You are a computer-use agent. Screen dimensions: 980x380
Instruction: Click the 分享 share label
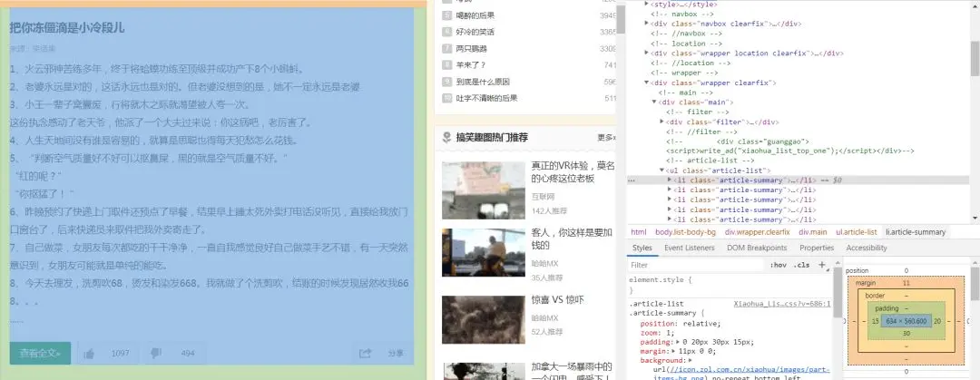coord(396,354)
